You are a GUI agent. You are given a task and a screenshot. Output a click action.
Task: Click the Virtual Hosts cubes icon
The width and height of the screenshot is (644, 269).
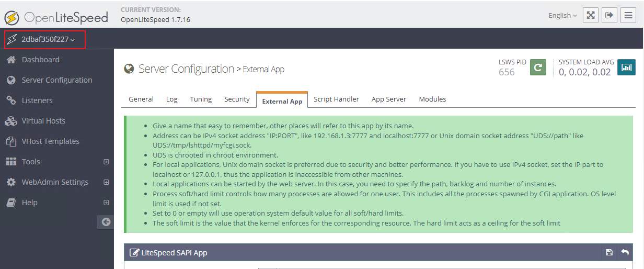coord(11,121)
